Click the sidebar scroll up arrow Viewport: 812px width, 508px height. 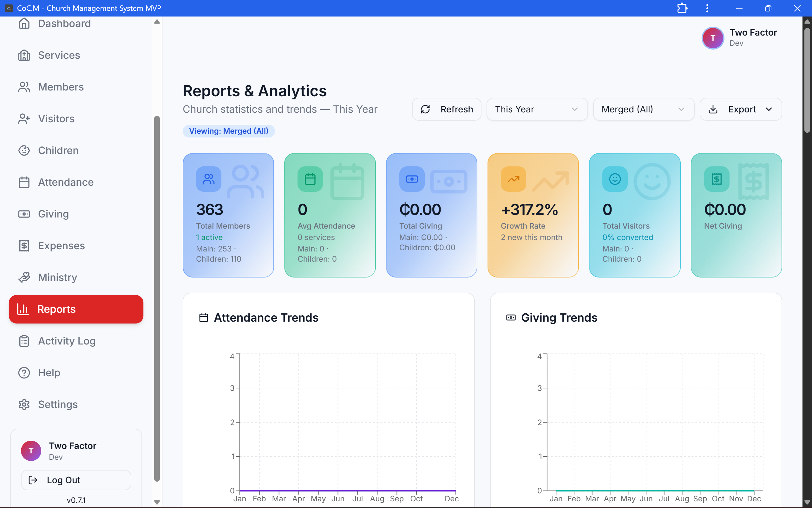pyautogui.click(x=157, y=22)
